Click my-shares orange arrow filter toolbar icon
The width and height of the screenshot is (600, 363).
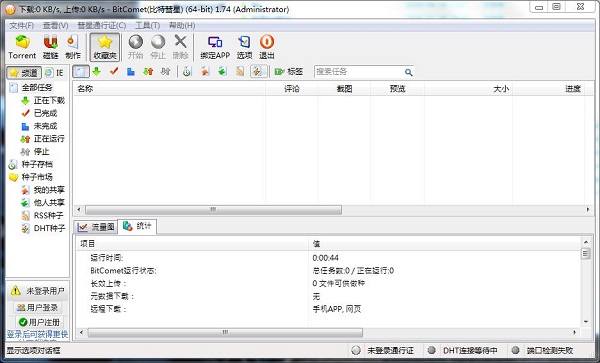pos(205,72)
